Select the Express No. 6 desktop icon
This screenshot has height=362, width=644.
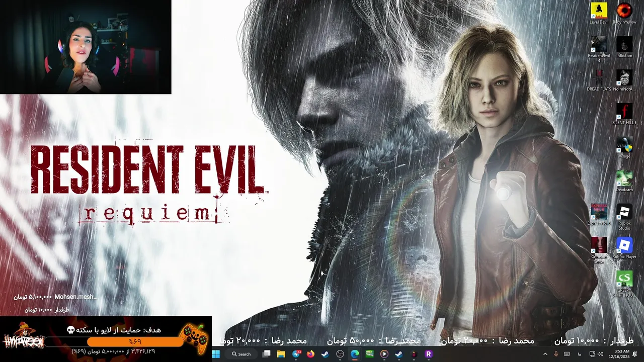point(599,215)
